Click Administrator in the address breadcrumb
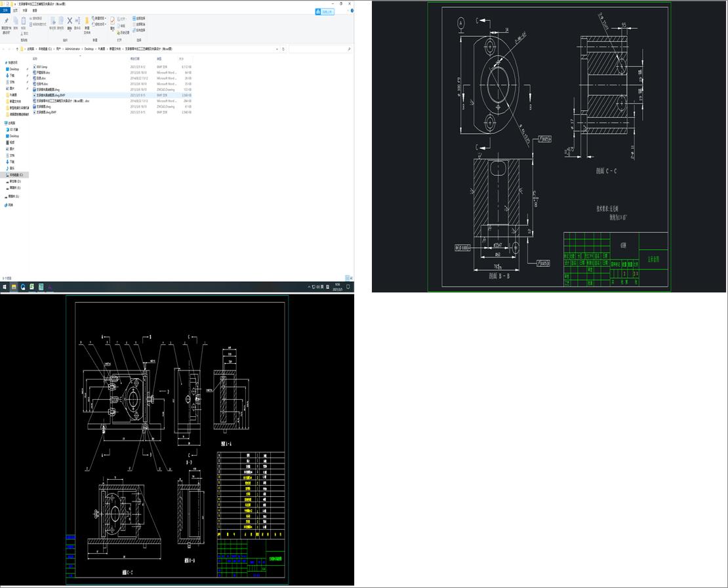728x588 pixels. (72, 49)
